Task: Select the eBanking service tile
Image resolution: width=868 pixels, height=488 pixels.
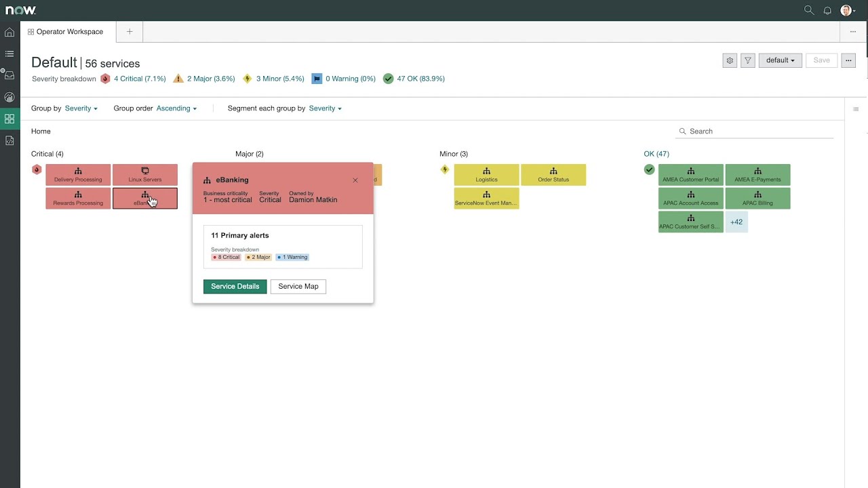Action: 145,198
